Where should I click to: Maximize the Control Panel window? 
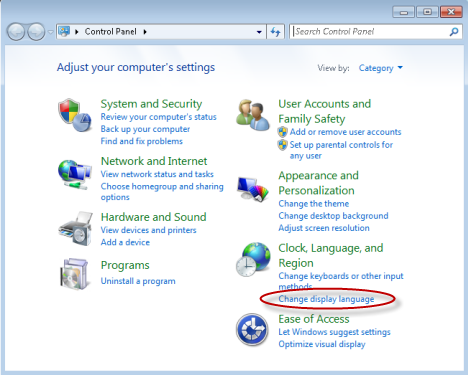coord(427,12)
